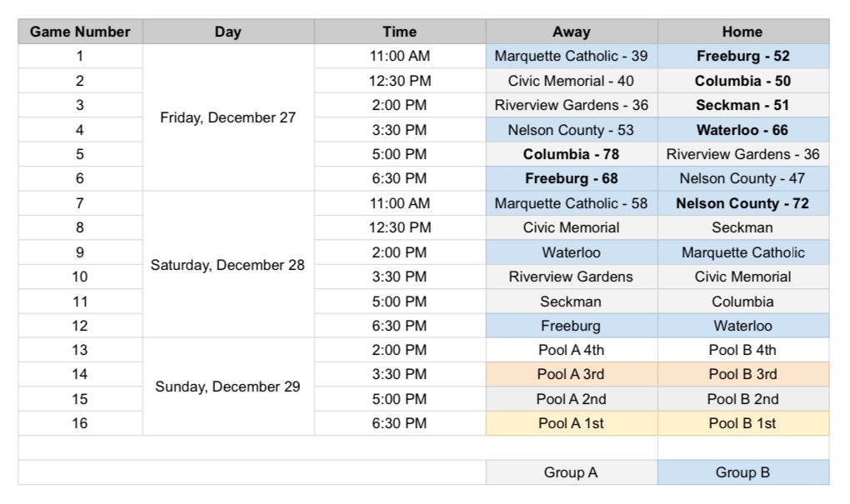850x504 pixels.
Task: Select the Friday, December 27 cell
Action: [x=227, y=117]
